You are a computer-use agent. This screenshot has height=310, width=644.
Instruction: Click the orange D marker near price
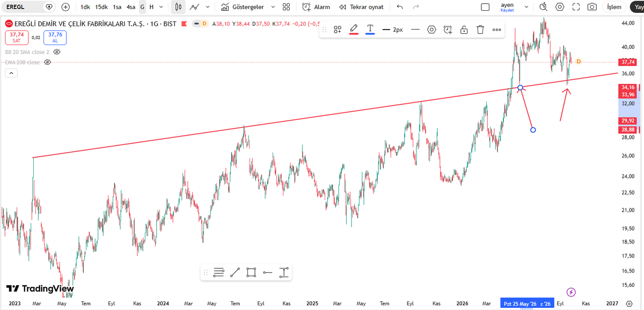(579, 62)
